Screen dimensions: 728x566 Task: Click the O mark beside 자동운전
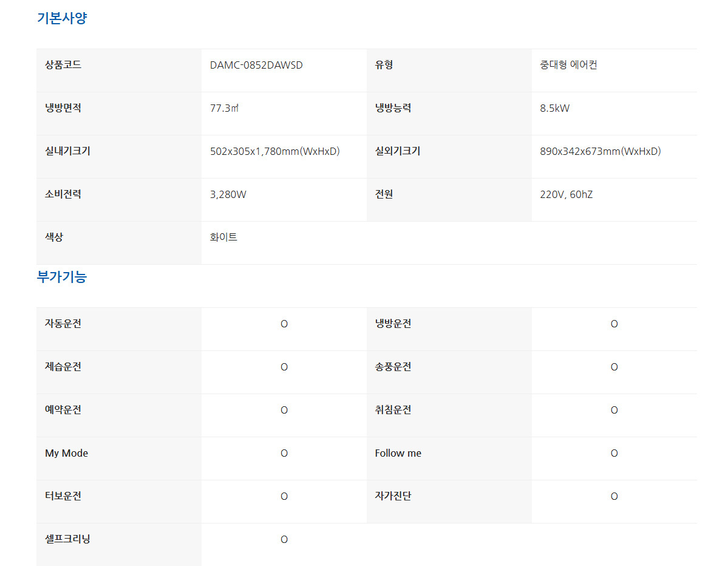(x=284, y=324)
